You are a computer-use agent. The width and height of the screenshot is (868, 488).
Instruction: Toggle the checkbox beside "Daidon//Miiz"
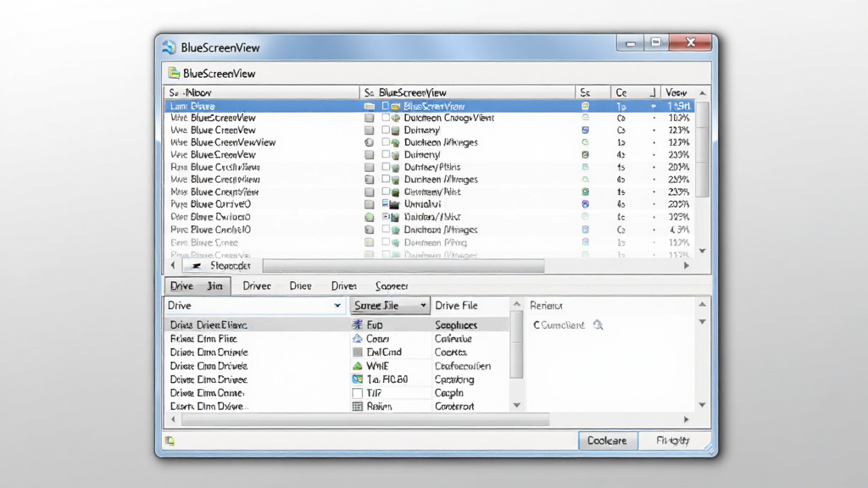tap(386, 217)
